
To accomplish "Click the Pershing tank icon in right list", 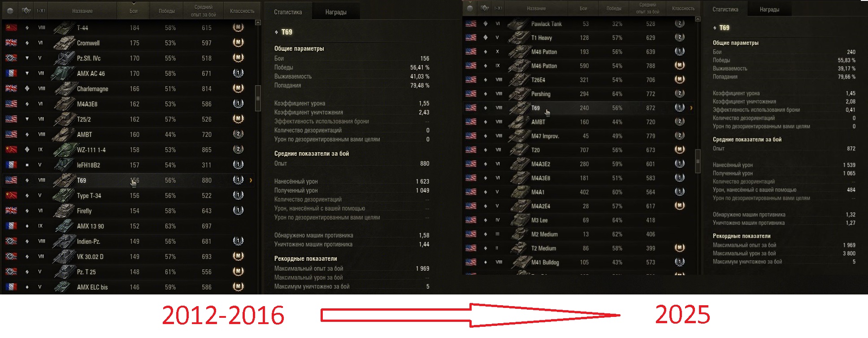I will point(519,94).
